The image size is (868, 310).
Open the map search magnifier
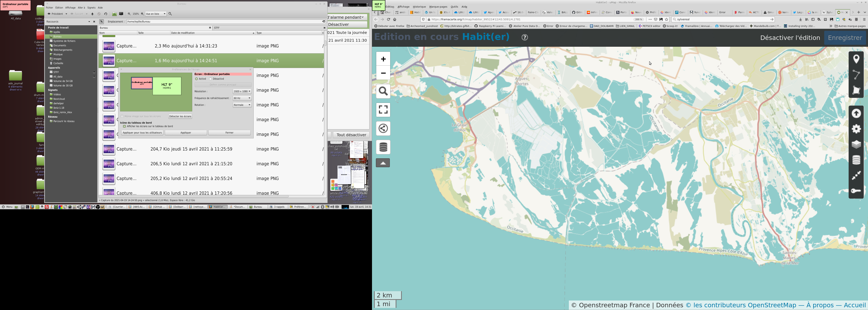coord(383,91)
